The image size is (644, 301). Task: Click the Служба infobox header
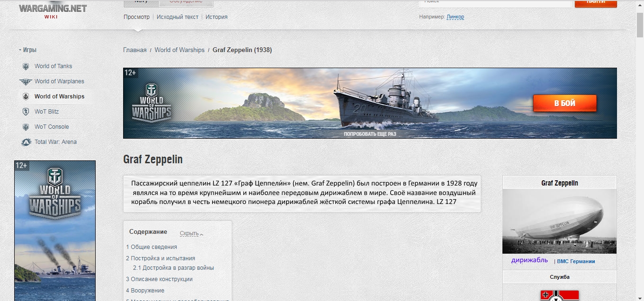click(560, 277)
